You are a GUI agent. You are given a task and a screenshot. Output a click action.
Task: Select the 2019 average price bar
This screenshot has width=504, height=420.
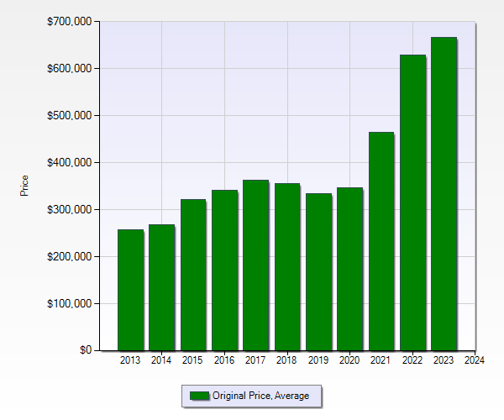click(x=318, y=271)
